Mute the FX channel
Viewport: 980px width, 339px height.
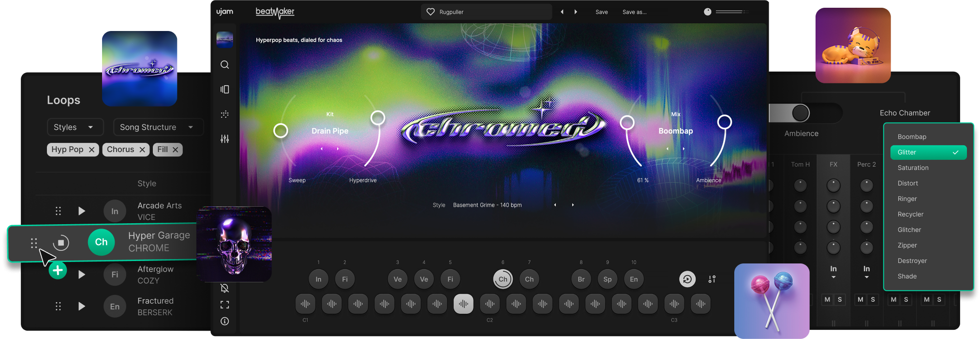827,299
